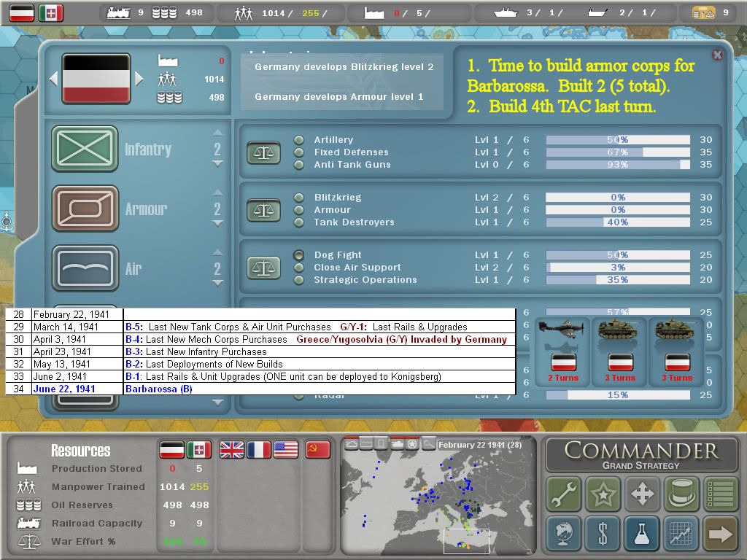Select the Soviet Union flag tab
The height and width of the screenshot is (560, 747).
click(318, 450)
